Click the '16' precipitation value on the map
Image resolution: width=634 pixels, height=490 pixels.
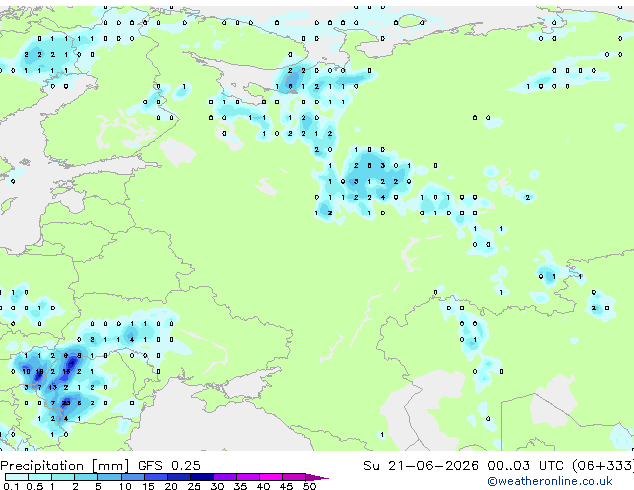[x=66, y=372]
